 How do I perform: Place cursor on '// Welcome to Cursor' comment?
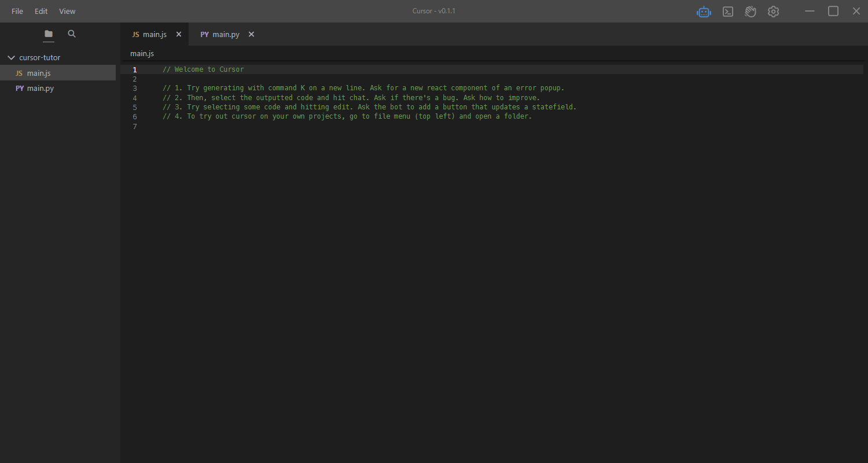(x=203, y=69)
